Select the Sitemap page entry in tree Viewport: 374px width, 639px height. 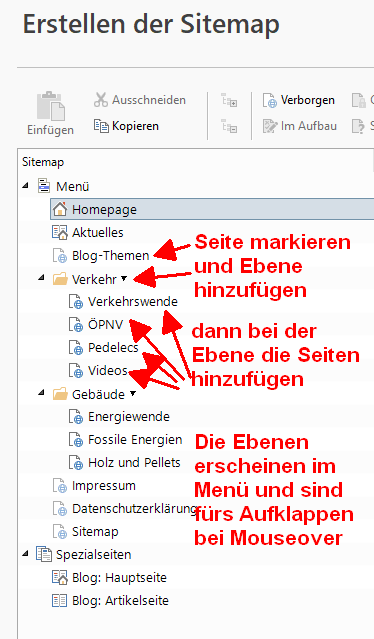(x=95, y=531)
